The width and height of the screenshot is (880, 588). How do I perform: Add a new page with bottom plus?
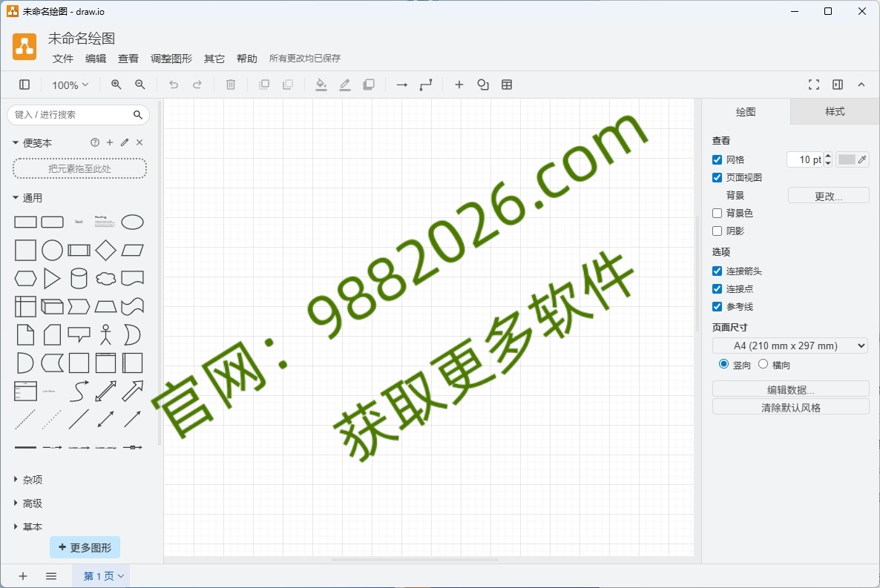[x=23, y=576]
